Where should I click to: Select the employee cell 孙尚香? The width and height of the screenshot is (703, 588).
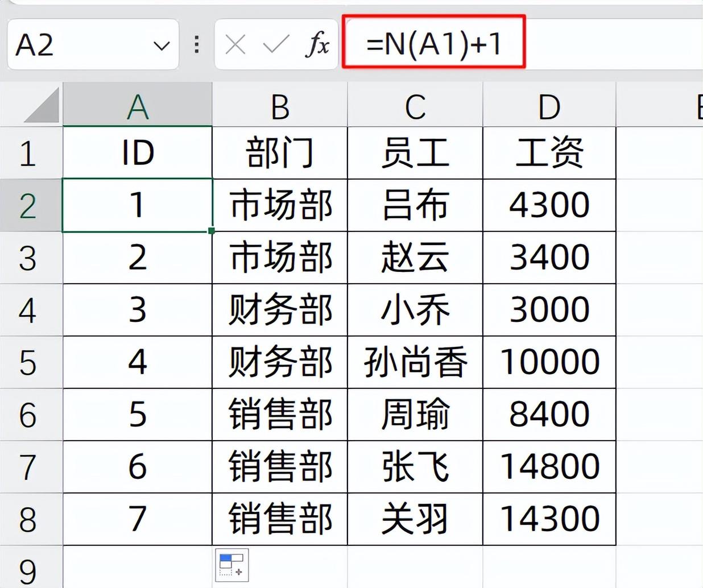[415, 362]
